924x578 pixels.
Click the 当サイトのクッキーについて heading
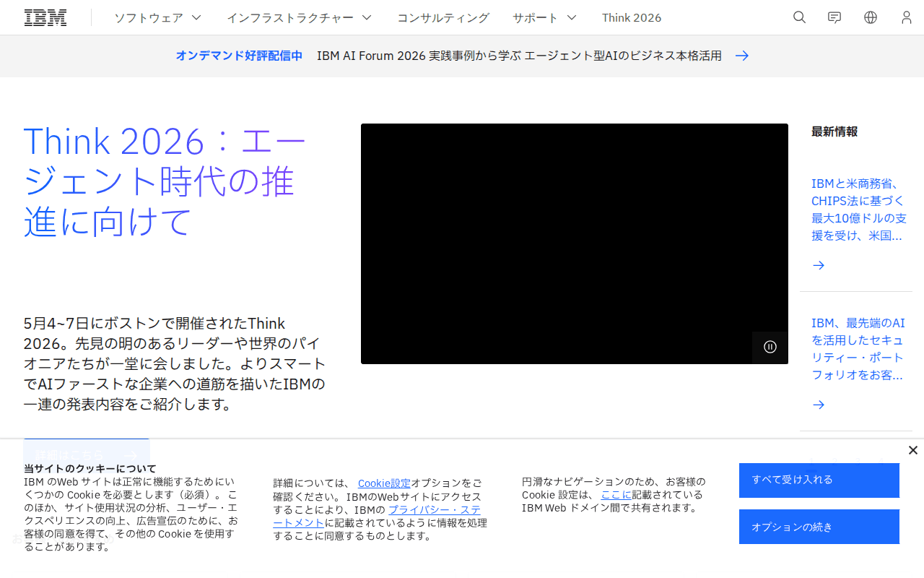coord(90,469)
